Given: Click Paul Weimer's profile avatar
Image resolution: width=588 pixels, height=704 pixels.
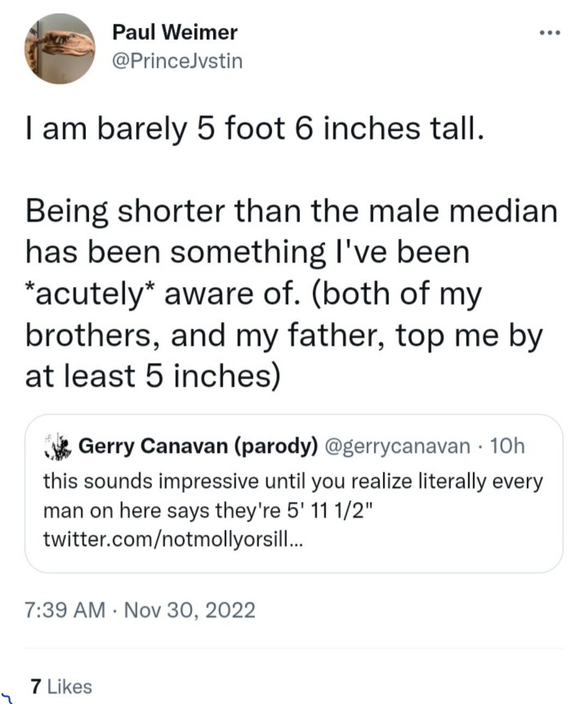Looking at the screenshot, I should click(60, 49).
